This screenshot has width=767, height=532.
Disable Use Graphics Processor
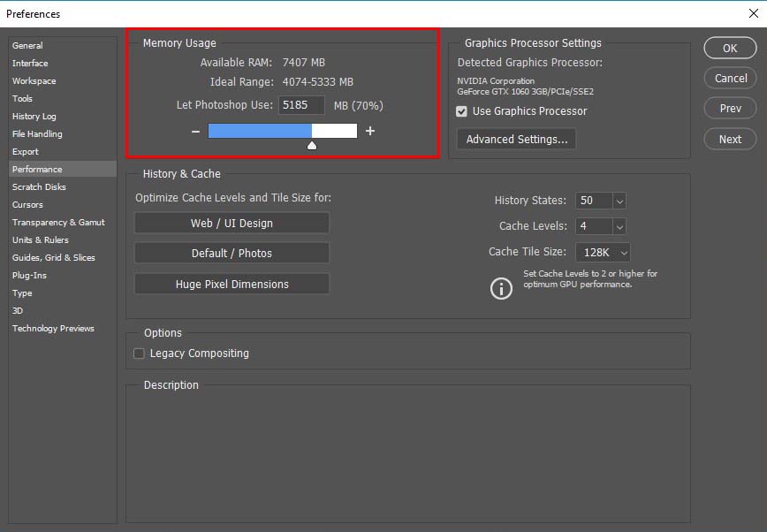click(462, 111)
